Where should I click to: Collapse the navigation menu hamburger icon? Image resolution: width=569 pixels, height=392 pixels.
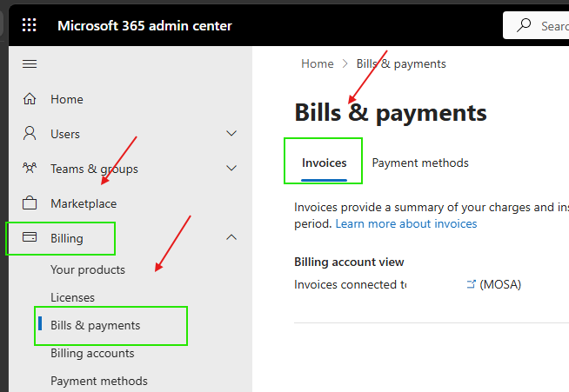coord(30,64)
